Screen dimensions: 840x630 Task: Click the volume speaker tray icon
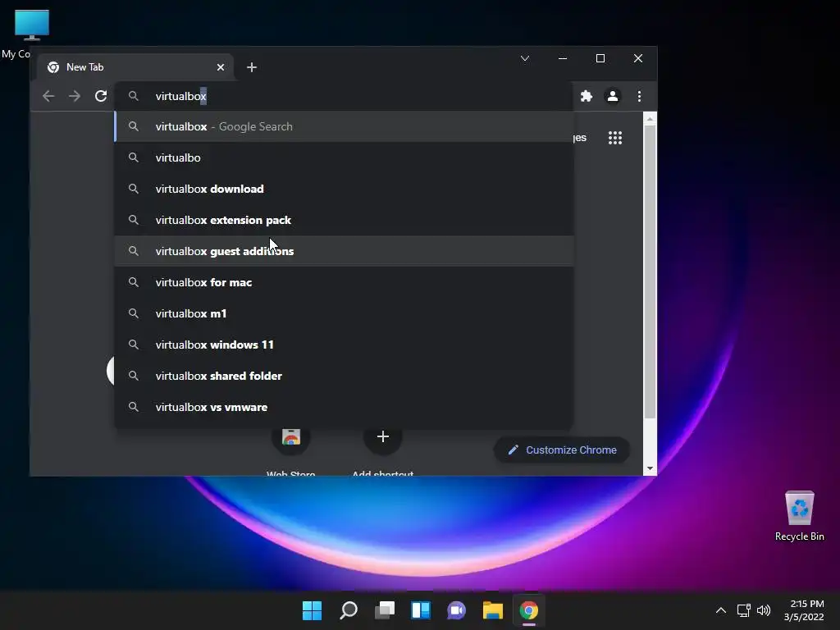tap(764, 610)
